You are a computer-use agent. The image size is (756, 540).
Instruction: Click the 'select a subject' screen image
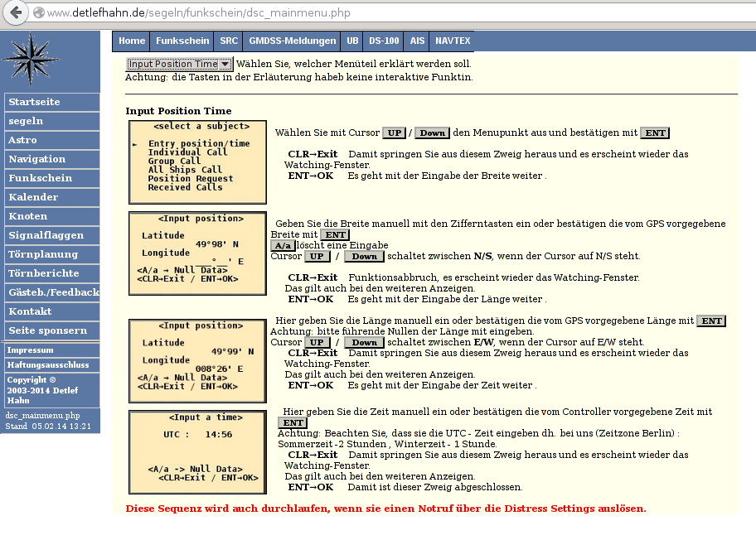(x=197, y=162)
